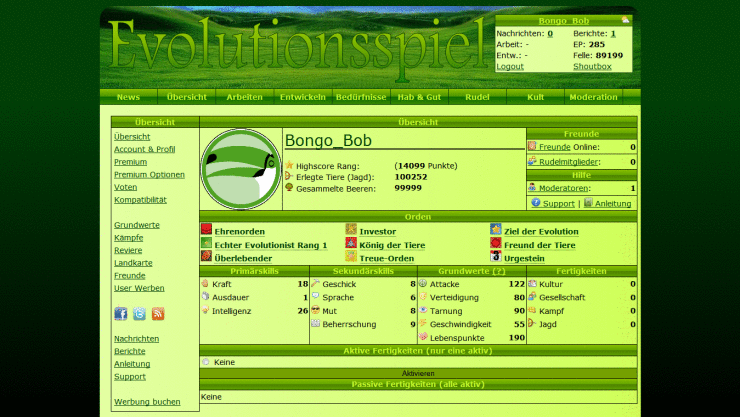Screen dimensions: 740x417
Task: Open Nachrichten count link in header
Action: click(550, 33)
